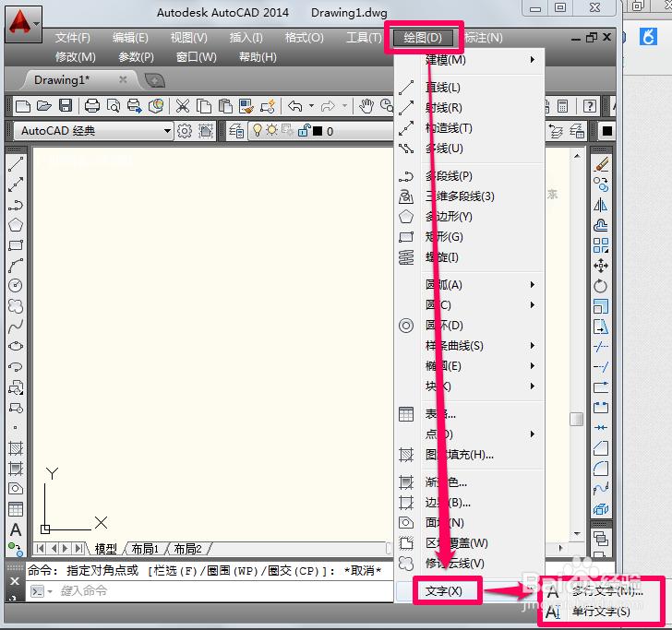Open the undo history dropdown arrow
Image resolution: width=672 pixels, height=630 pixels.
[312, 105]
